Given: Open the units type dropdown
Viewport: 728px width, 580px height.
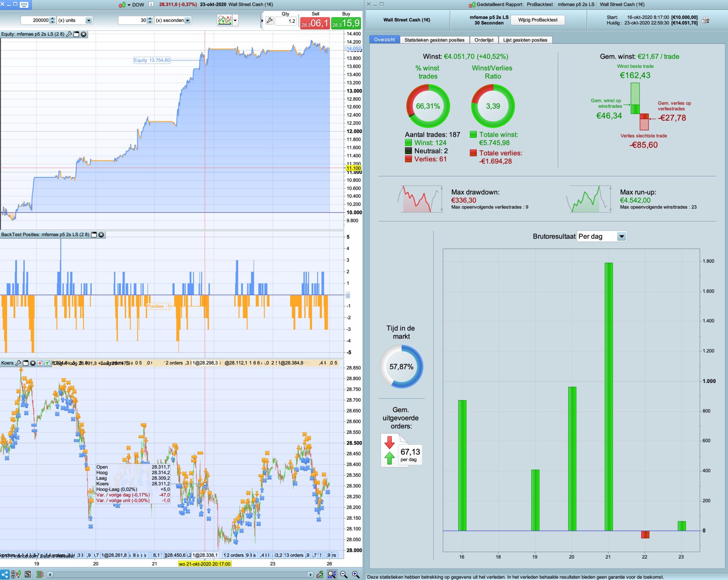Looking at the screenshot, I should [x=89, y=20].
